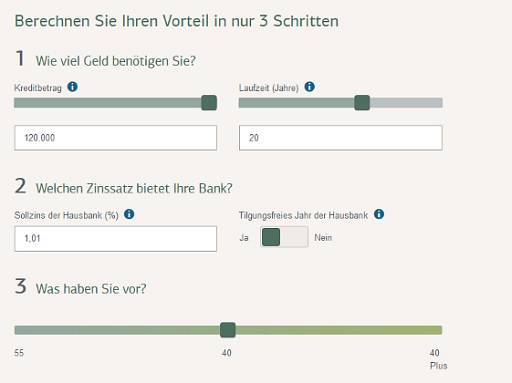Select the '40 Plus' end of the bottom slider
This screenshot has width=512, height=383.
coord(438,359)
